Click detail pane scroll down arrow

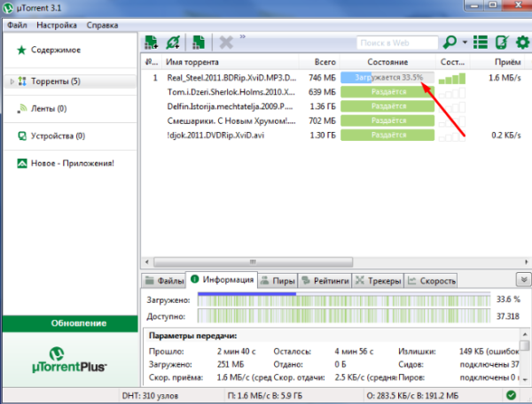pos(525,380)
